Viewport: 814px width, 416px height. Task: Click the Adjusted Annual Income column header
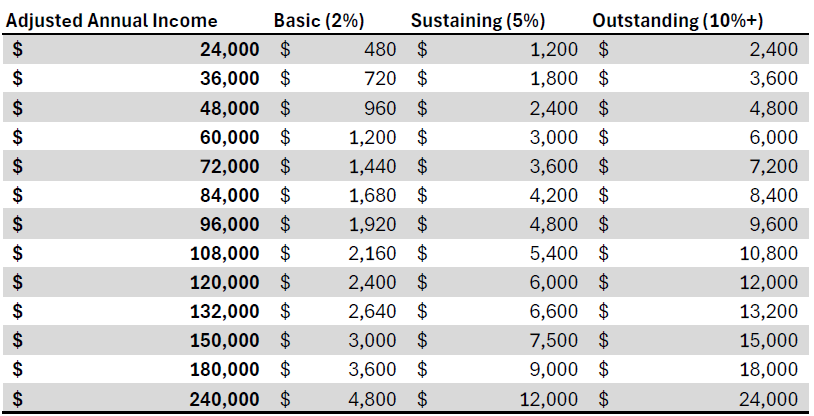pyautogui.click(x=112, y=21)
